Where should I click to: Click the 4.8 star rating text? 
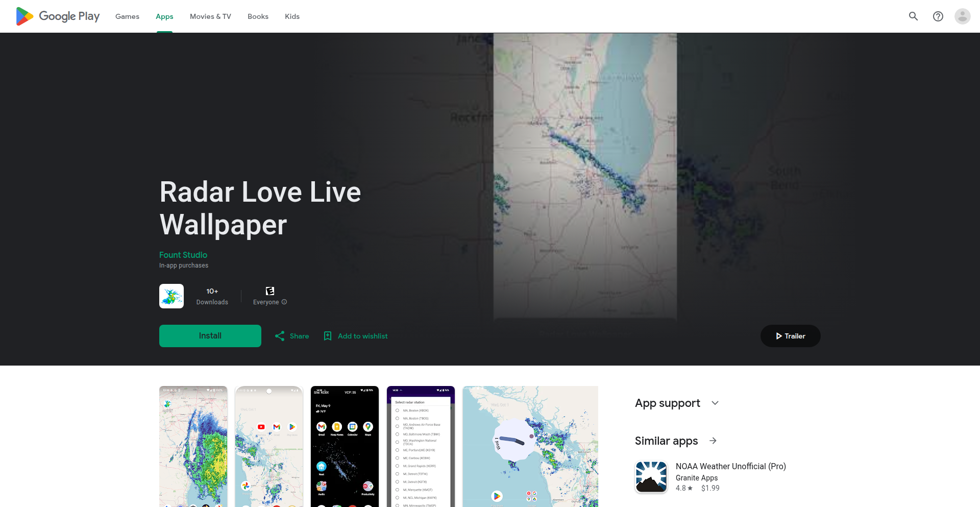click(684, 488)
